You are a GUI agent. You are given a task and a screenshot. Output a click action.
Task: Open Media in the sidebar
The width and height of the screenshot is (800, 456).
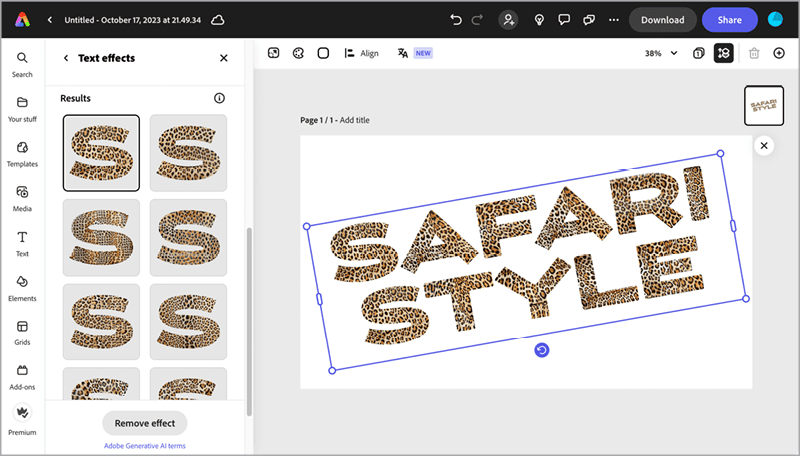[x=22, y=199]
